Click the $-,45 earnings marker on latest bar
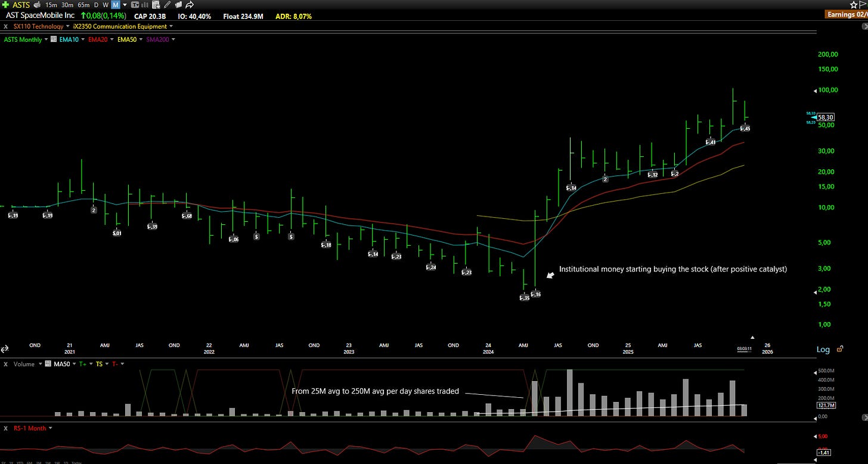The image size is (868, 464). point(745,128)
